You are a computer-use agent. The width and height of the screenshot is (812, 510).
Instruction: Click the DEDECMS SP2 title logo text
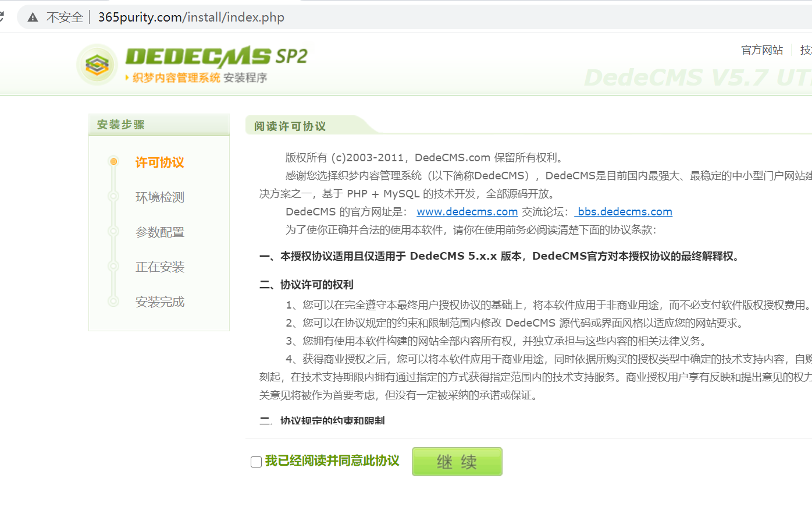pos(216,56)
